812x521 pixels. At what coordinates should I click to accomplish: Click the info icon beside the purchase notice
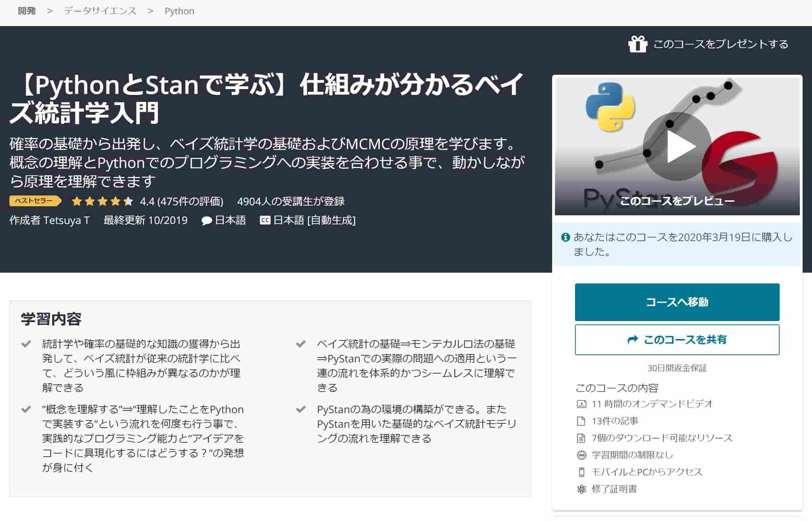coord(565,237)
